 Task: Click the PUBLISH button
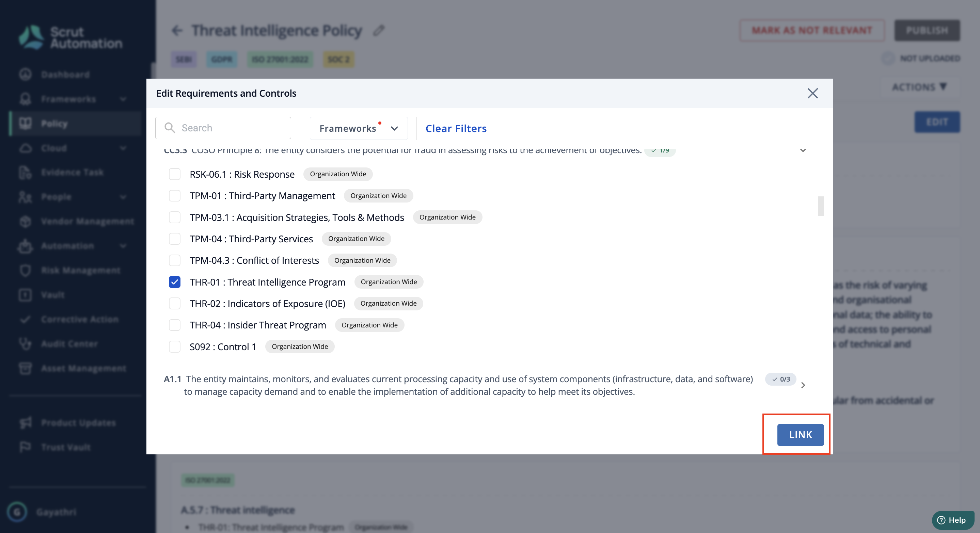point(927,30)
